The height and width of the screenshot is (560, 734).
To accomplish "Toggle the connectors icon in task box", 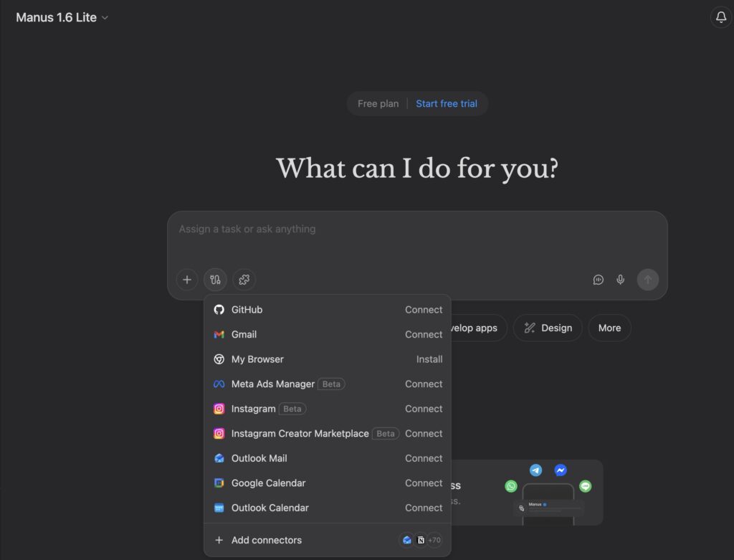I will point(215,280).
